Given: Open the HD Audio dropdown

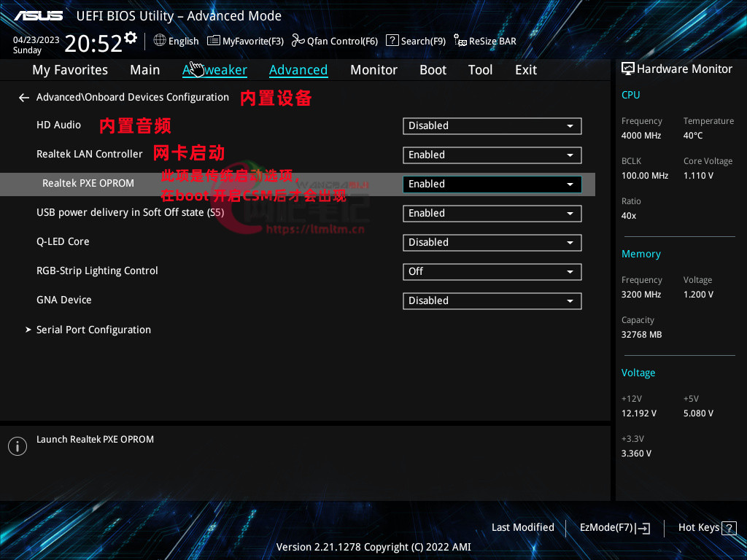Looking at the screenshot, I should click(492, 126).
